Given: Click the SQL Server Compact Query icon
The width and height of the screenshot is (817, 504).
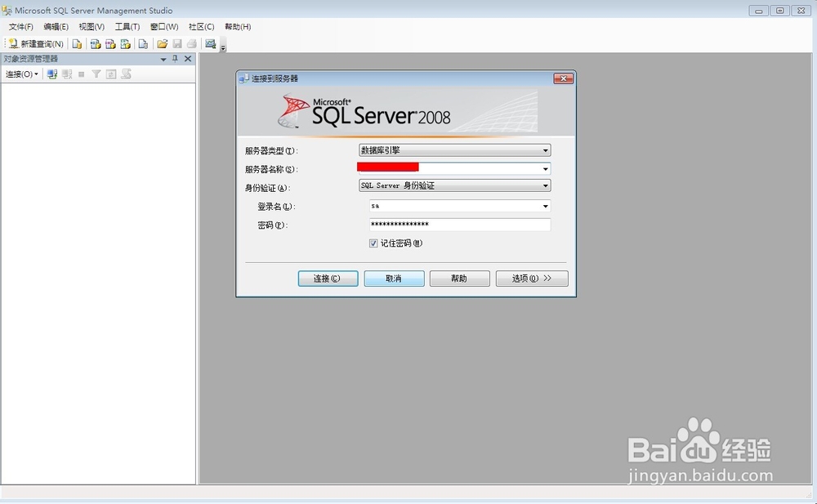Looking at the screenshot, I should (143, 44).
